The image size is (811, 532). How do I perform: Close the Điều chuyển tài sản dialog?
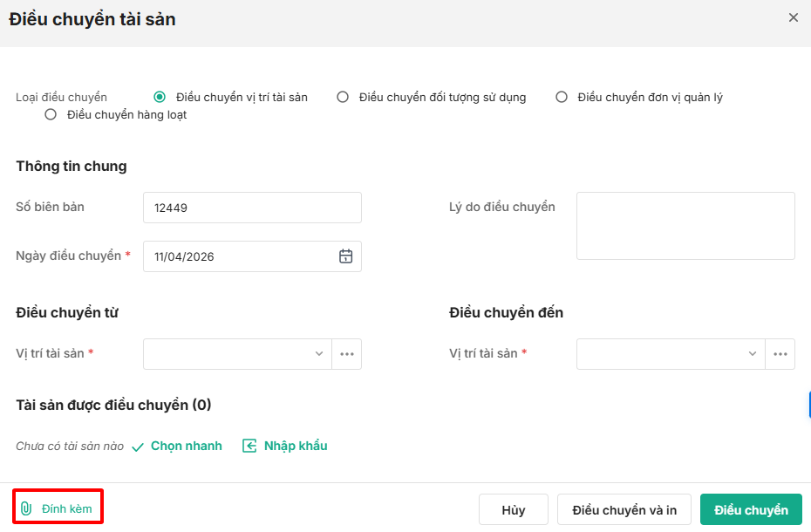click(793, 17)
